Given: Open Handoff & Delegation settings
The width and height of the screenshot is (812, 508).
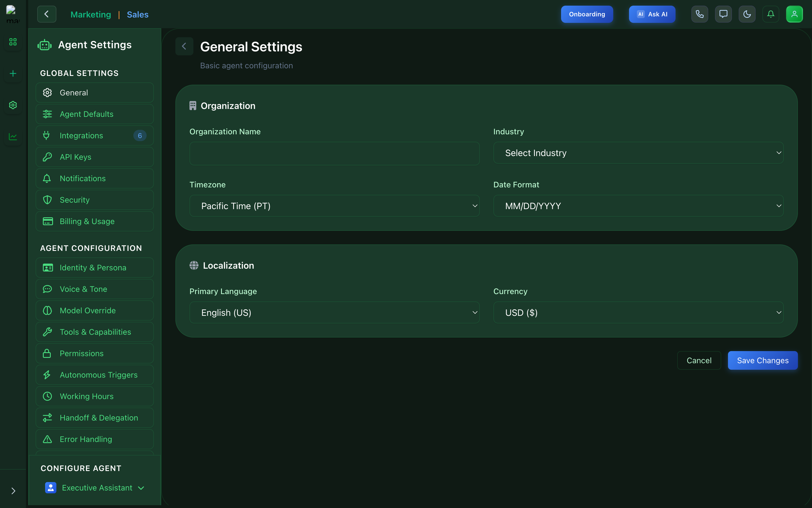Looking at the screenshot, I should pyautogui.click(x=95, y=418).
